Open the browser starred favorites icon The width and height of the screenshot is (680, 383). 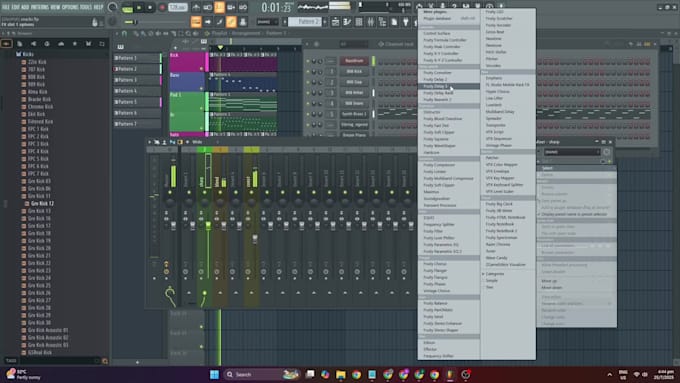(75, 44)
